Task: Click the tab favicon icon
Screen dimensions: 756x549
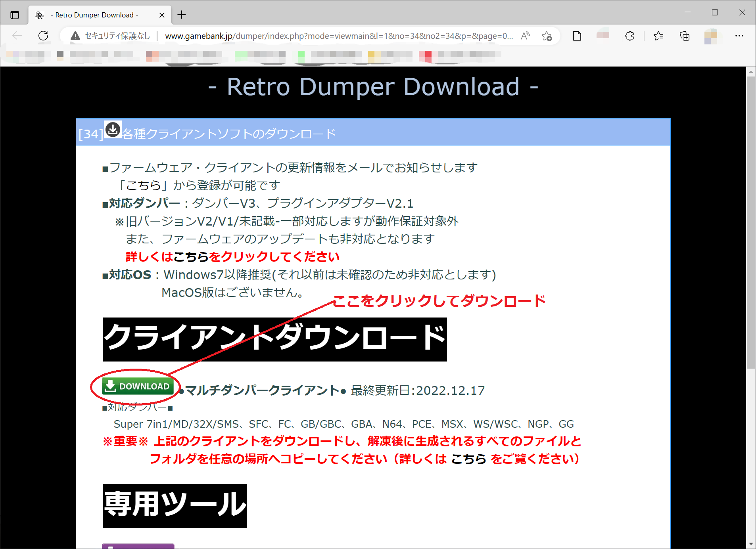Action: (39, 15)
